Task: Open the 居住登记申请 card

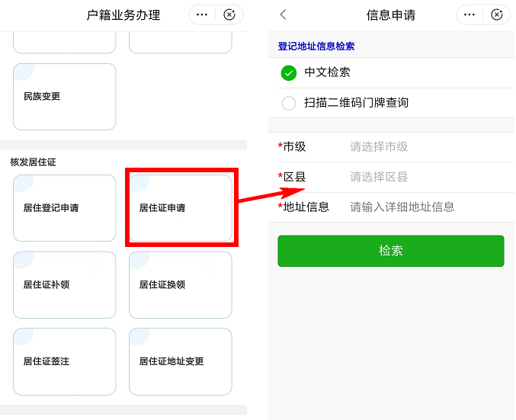Action: [x=65, y=208]
